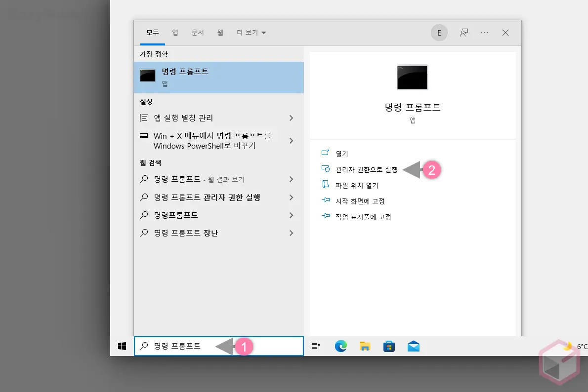This screenshot has height=392, width=588.
Task: Open File Explorer from the taskbar
Action: (365, 346)
